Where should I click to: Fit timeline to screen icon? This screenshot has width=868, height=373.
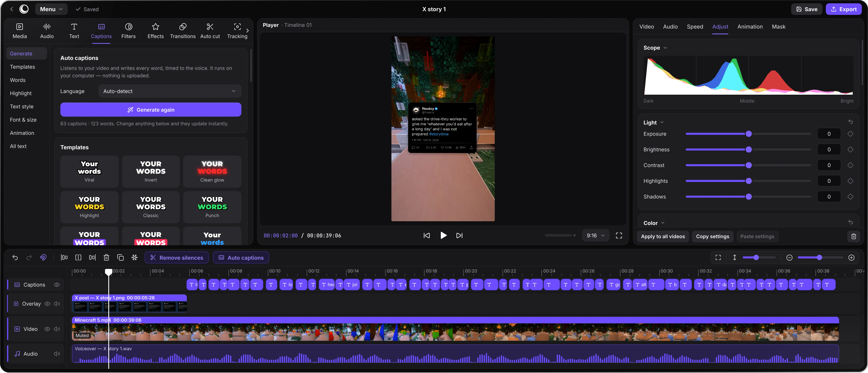(718, 258)
